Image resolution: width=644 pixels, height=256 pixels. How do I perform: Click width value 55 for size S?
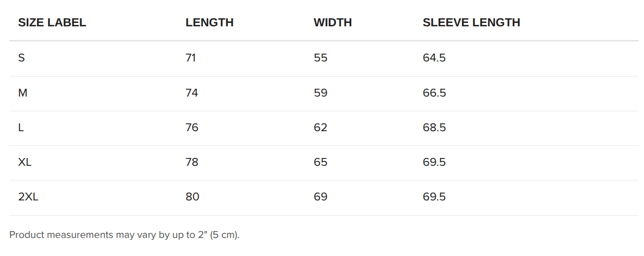click(x=321, y=58)
